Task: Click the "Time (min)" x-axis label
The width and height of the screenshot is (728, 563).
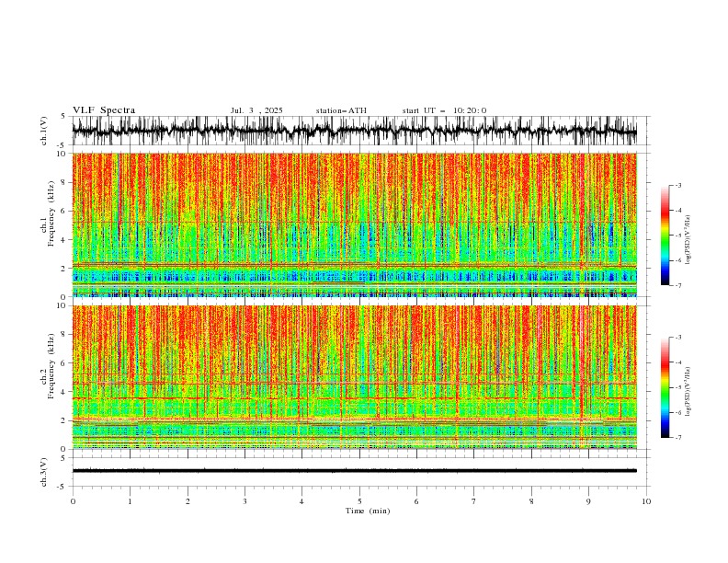Action: coord(368,511)
